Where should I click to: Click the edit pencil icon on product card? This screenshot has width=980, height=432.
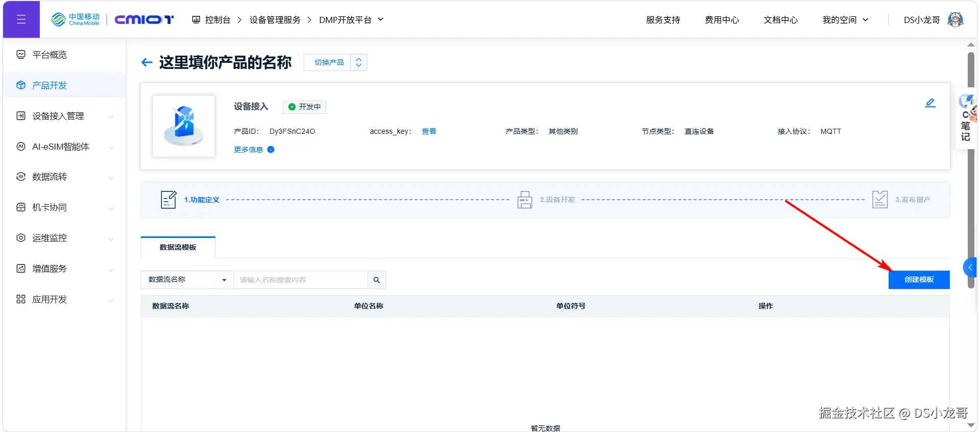pyautogui.click(x=930, y=103)
